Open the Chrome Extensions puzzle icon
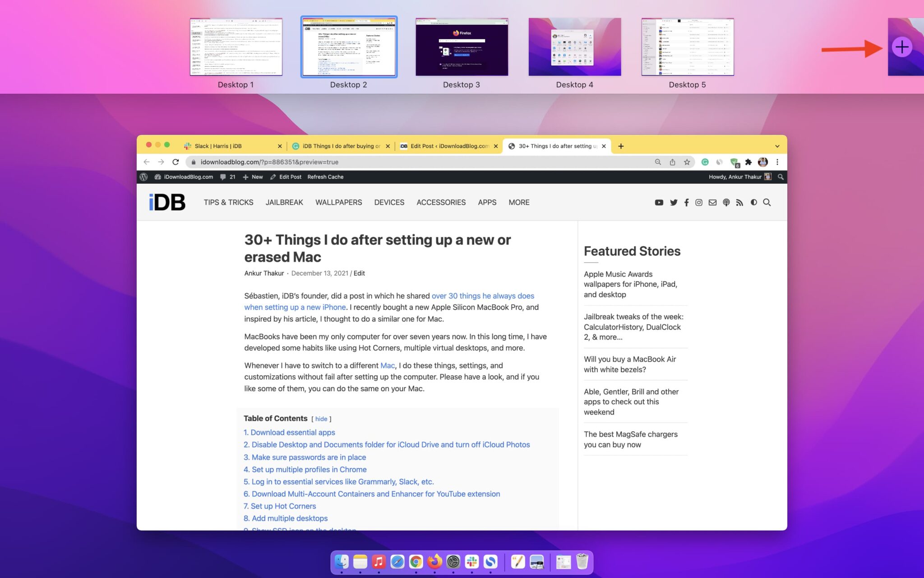924x578 pixels. click(x=748, y=162)
